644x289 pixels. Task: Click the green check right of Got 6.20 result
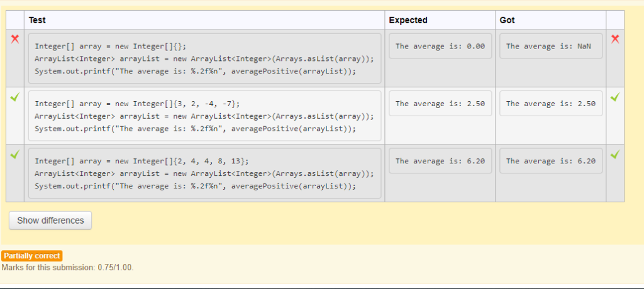pyautogui.click(x=615, y=155)
